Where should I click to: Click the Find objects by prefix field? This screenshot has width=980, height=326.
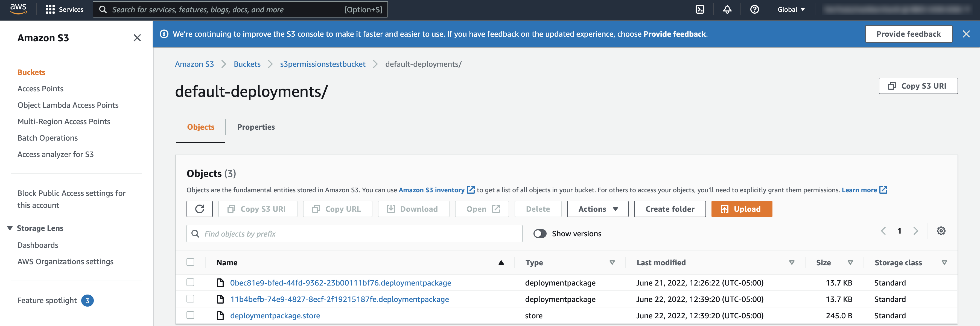click(354, 233)
